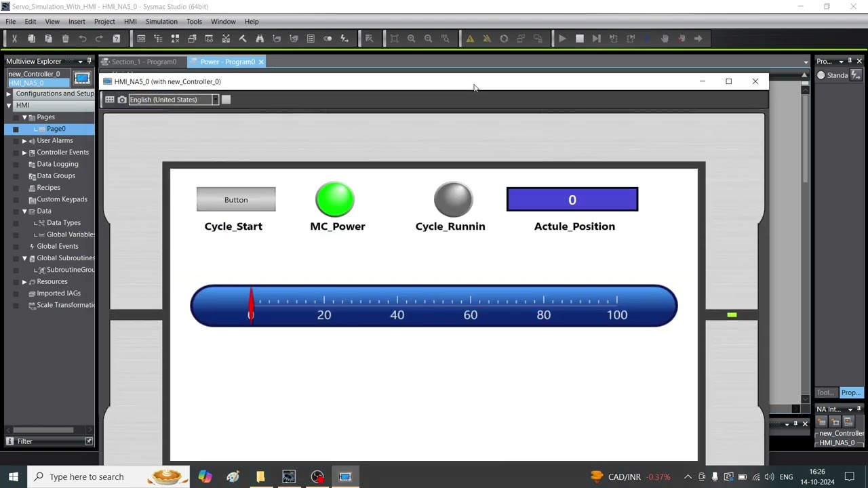Click the Zoom Out magnifier icon

click(x=428, y=39)
